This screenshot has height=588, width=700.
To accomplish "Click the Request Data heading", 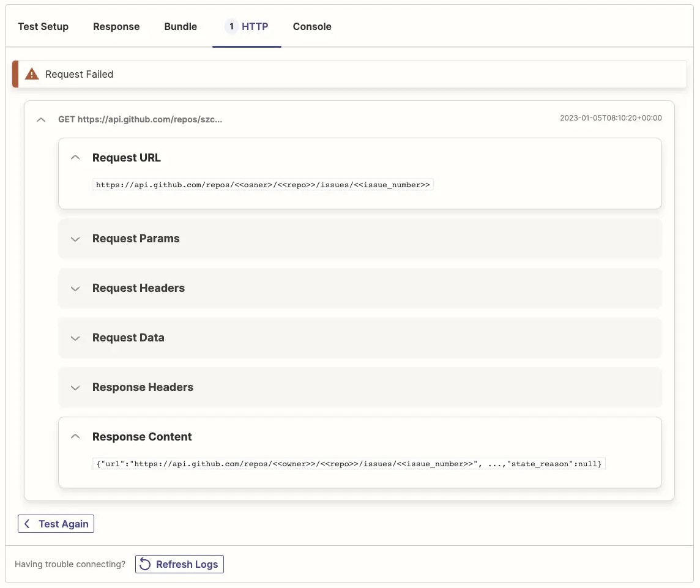I will click(128, 338).
